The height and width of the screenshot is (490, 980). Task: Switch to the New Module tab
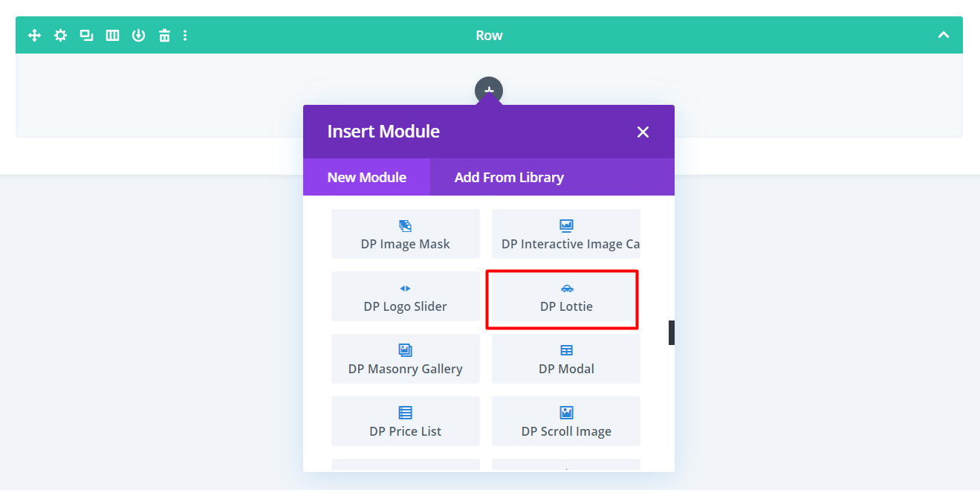coord(366,177)
